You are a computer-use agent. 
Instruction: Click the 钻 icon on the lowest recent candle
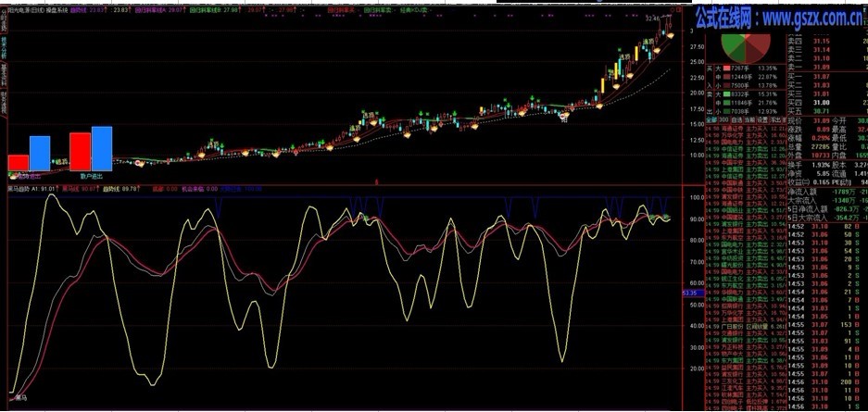click(x=563, y=117)
